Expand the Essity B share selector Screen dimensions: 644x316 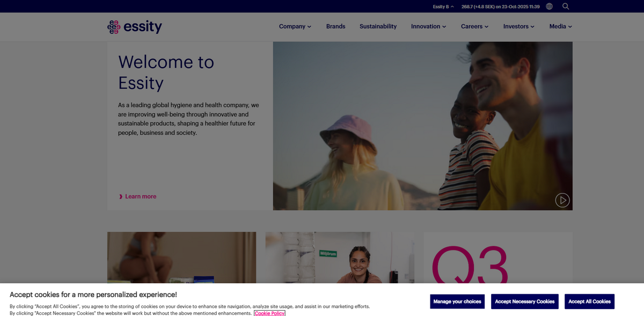click(x=443, y=6)
